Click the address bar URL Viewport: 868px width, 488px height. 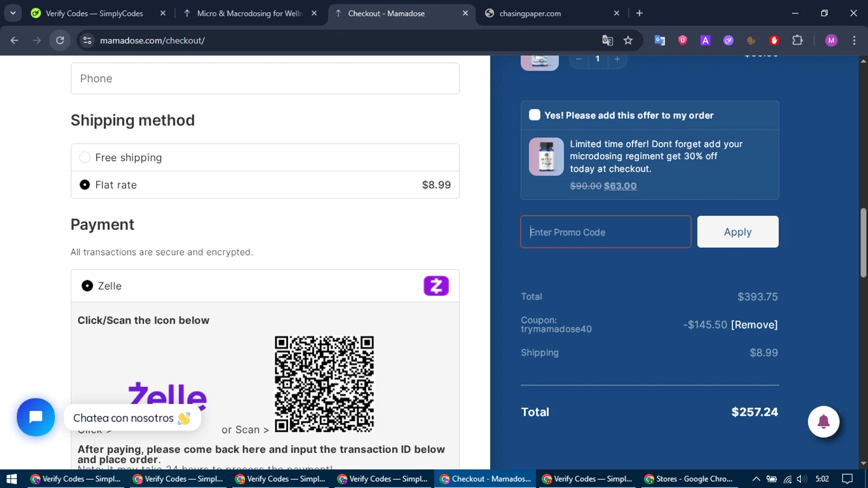tap(152, 41)
